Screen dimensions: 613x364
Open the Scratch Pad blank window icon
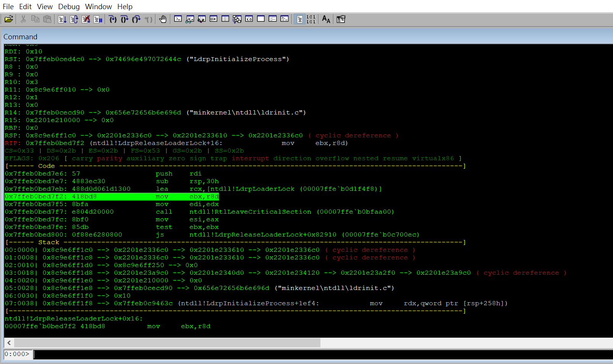261,19
